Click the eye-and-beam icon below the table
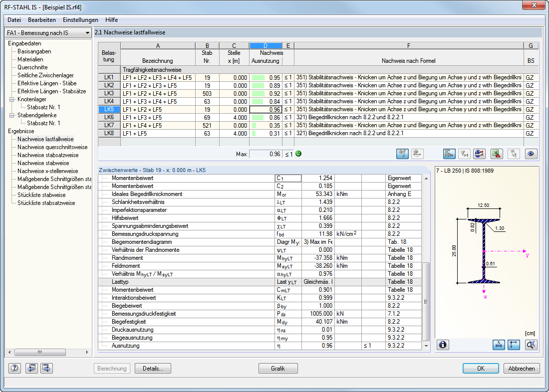 [417, 154]
